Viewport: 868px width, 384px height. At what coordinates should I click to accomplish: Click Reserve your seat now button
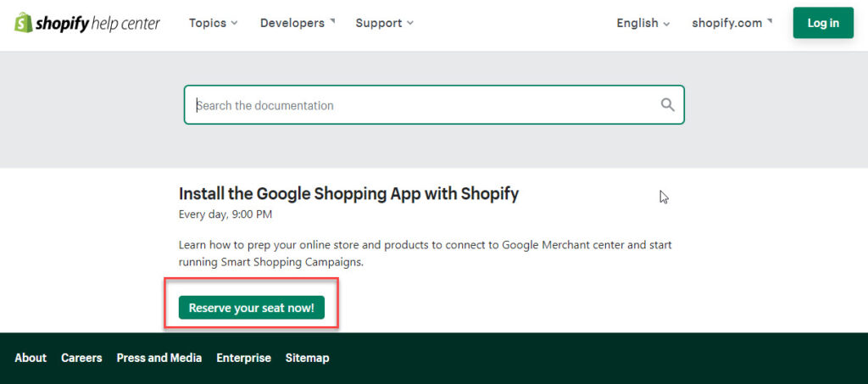(251, 308)
